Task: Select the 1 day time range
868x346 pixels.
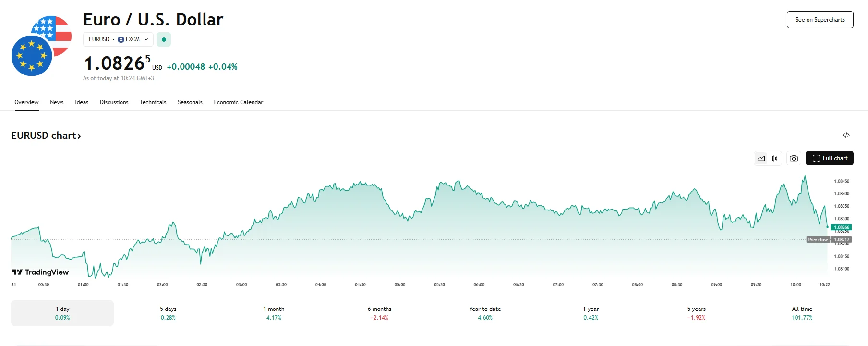Action: click(62, 313)
